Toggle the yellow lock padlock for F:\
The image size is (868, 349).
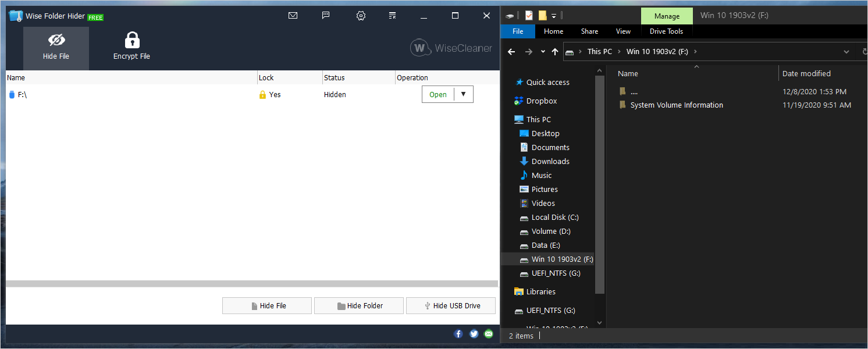coord(263,94)
